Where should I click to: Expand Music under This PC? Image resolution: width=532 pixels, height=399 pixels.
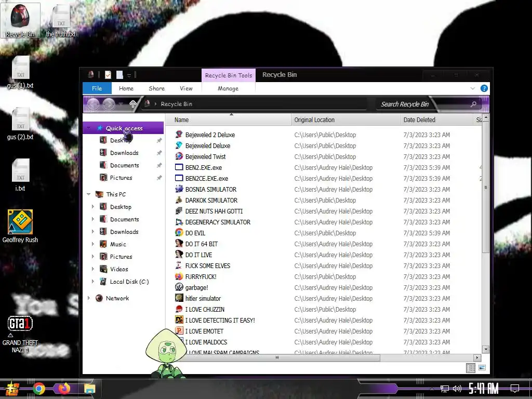93,244
